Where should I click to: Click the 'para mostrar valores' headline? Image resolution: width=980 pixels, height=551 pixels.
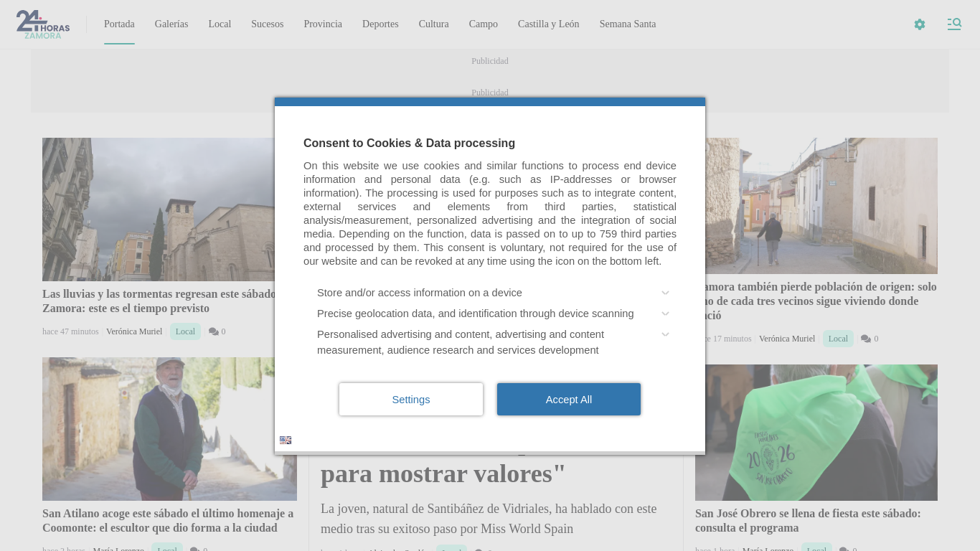[x=443, y=474]
